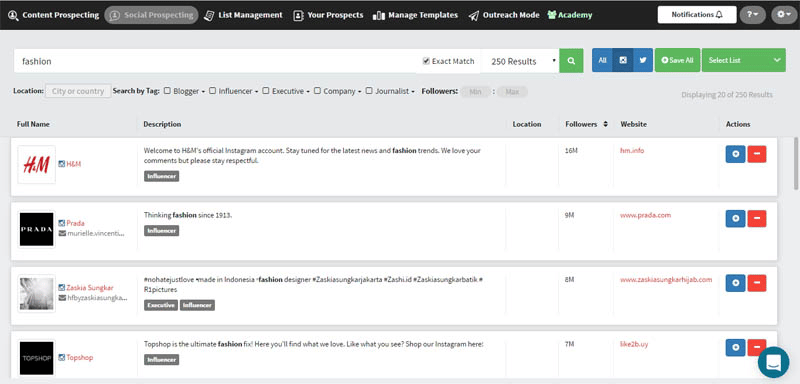Check the Blogger tag checkbox
Viewport: 800px width, 384px height.
coord(167,91)
